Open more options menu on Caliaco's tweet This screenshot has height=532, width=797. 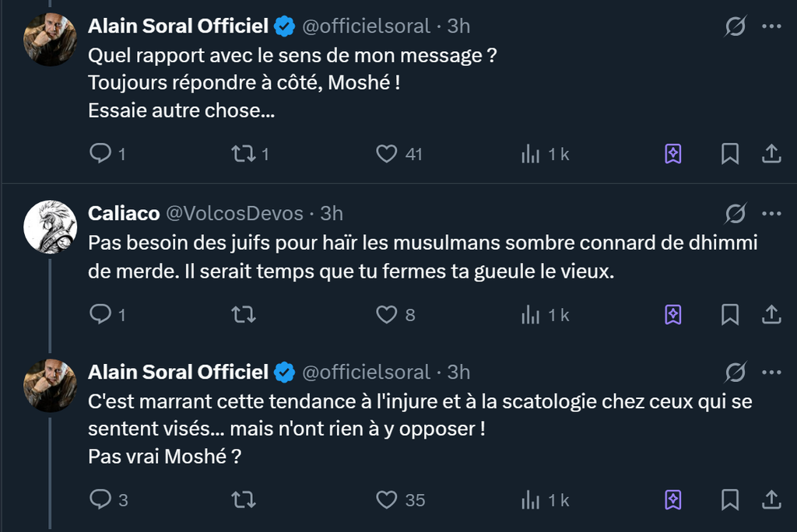(x=771, y=213)
